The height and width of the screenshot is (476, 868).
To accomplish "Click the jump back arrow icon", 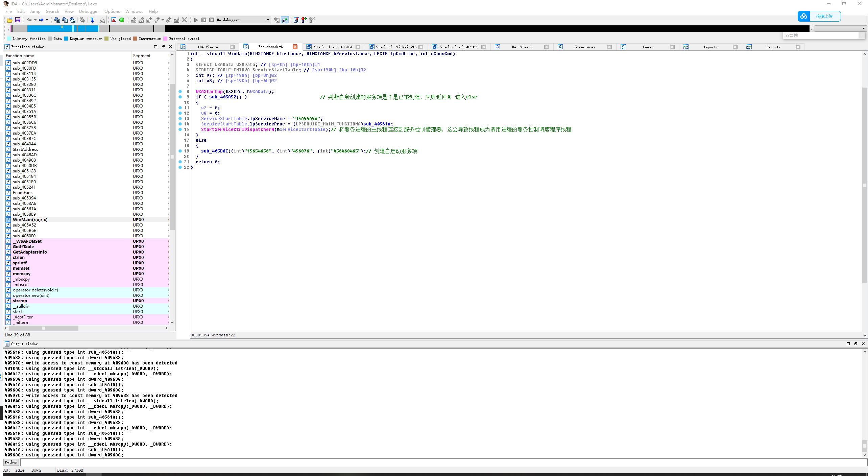I will click(x=29, y=20).
